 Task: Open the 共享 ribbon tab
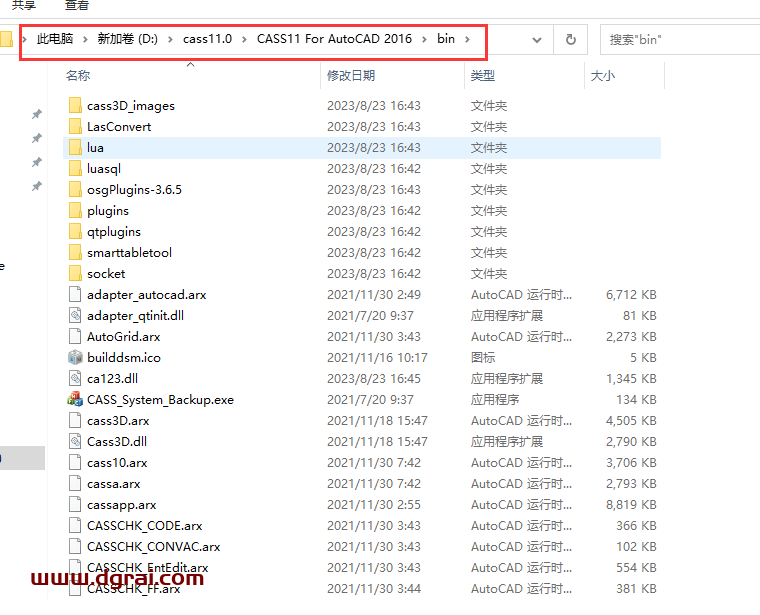pyautogui.click(x=24, y=5)
